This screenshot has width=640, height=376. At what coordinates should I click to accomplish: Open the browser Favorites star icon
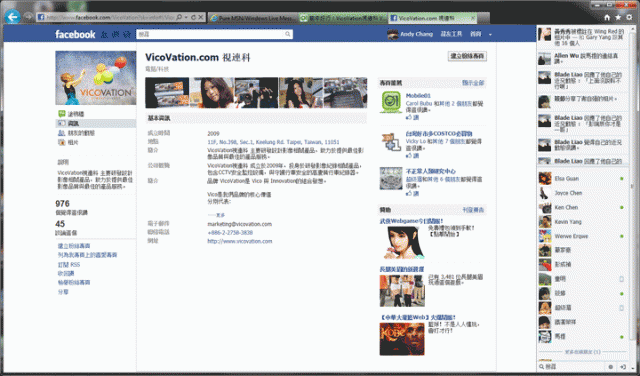point(618,17)
